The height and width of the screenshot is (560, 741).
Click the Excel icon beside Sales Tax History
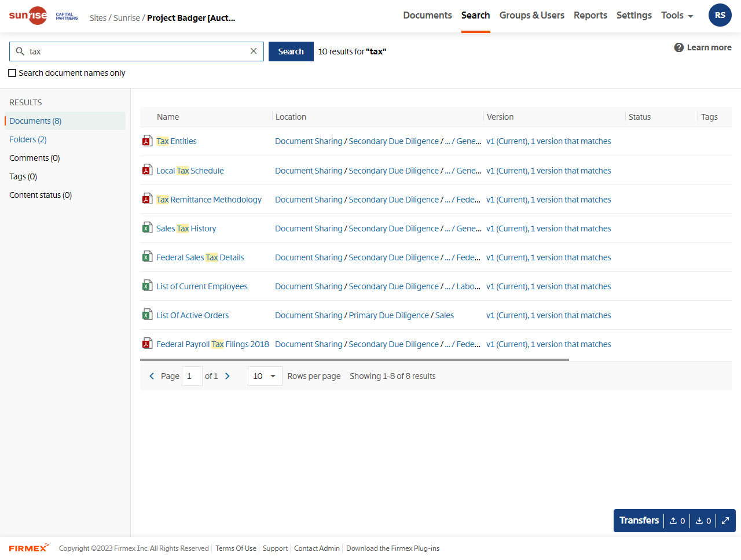pyautogui.click(x=147, y=228)
